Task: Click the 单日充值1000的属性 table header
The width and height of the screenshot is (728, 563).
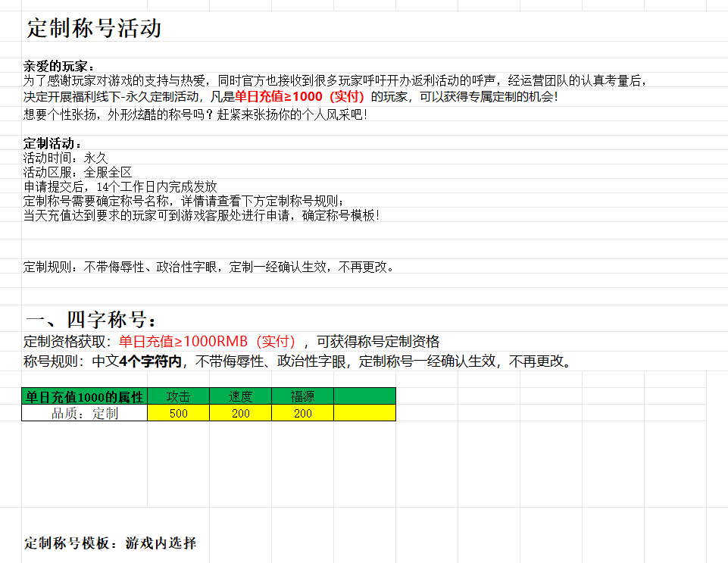Action: 84,396
